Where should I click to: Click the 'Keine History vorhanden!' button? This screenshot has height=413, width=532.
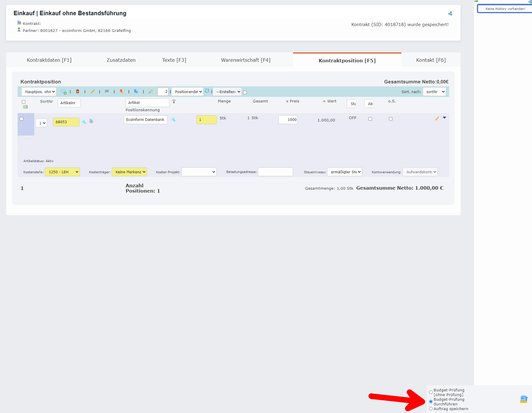click(505, 9)
